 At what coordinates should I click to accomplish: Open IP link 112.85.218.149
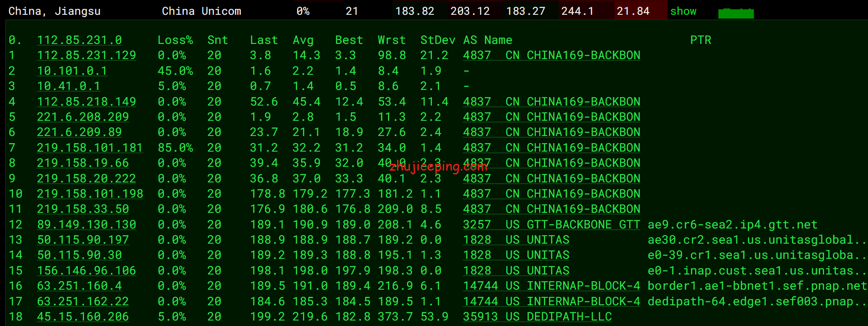click(x=87, y=102)
